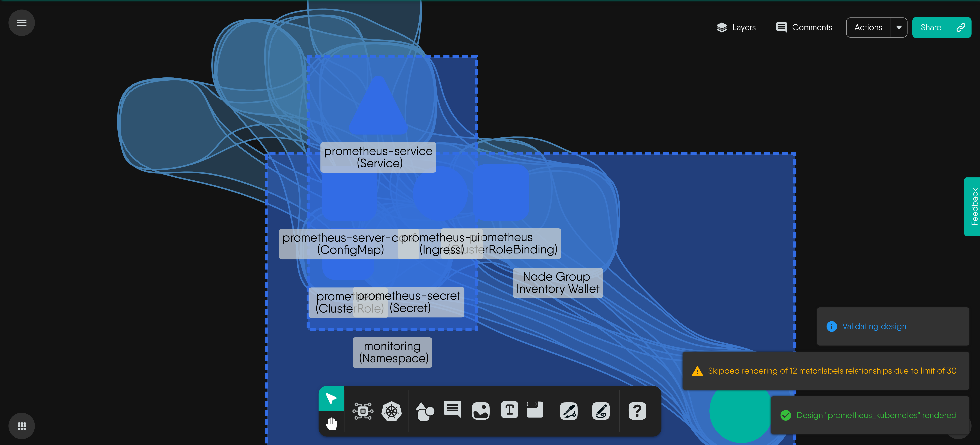Click the Share button
980x445 pixels.
pyautogui.click(x=931, y=27)
